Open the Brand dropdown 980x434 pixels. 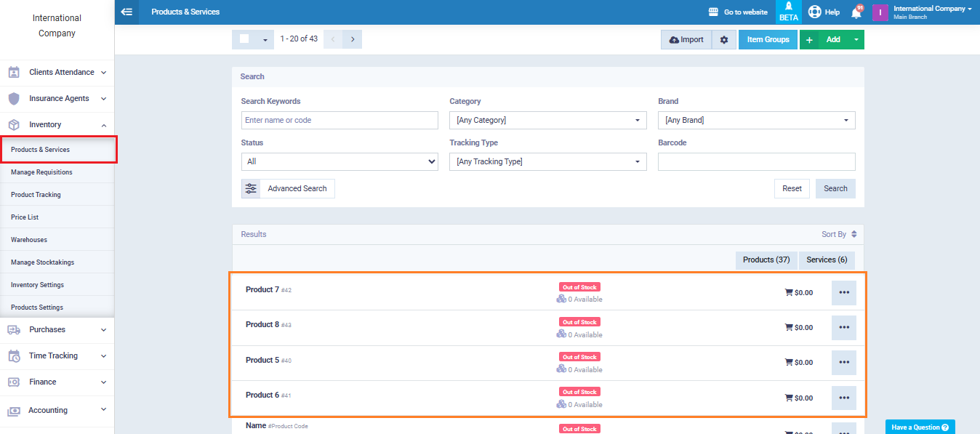pyautogui.click(x=756, y=120)
